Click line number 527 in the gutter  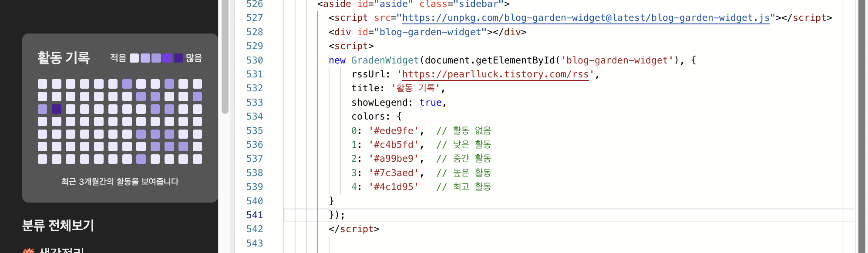[255, 18]
